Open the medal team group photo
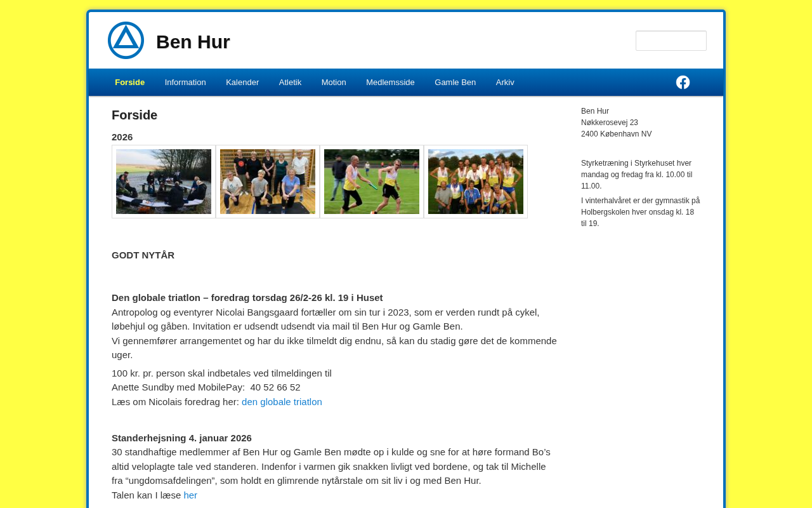This screenshot has width=812, height=508. click(476, 182)
